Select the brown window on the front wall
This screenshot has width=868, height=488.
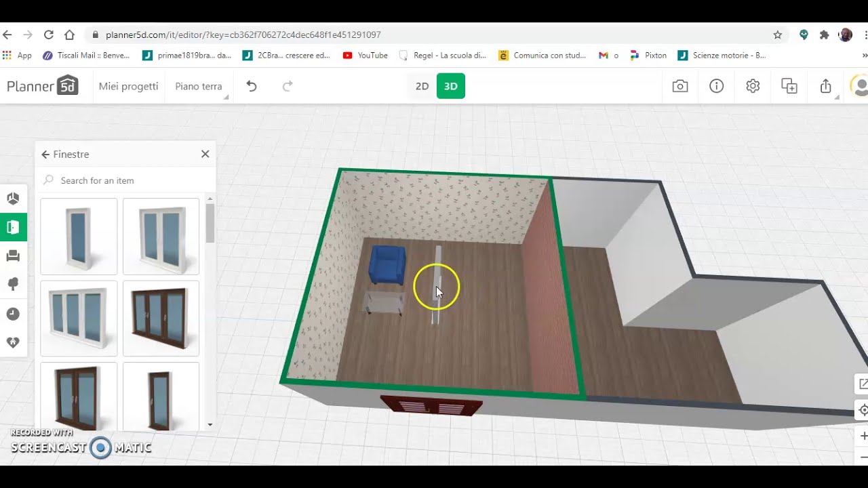(431, 406)
